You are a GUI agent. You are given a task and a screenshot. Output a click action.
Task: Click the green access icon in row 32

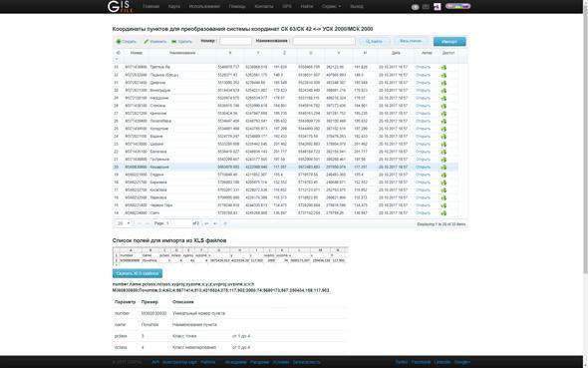(x=443, y=75)
